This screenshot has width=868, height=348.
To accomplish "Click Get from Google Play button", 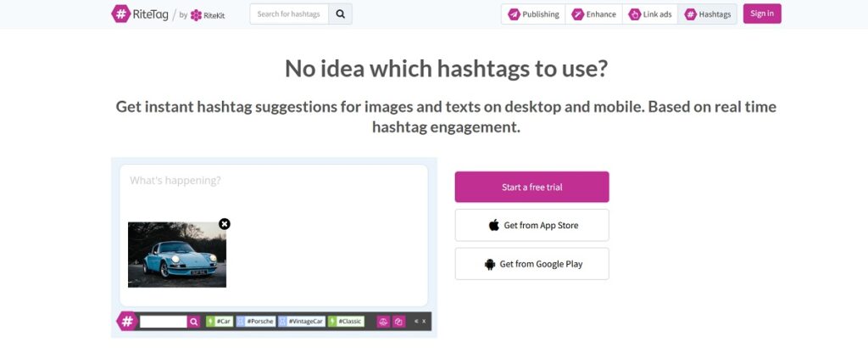I will 531,264.
